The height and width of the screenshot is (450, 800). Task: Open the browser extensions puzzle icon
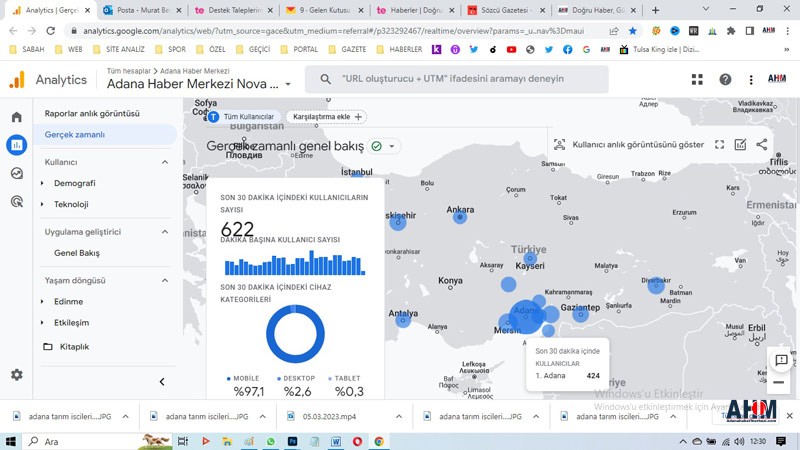click(x=731, y=31)
